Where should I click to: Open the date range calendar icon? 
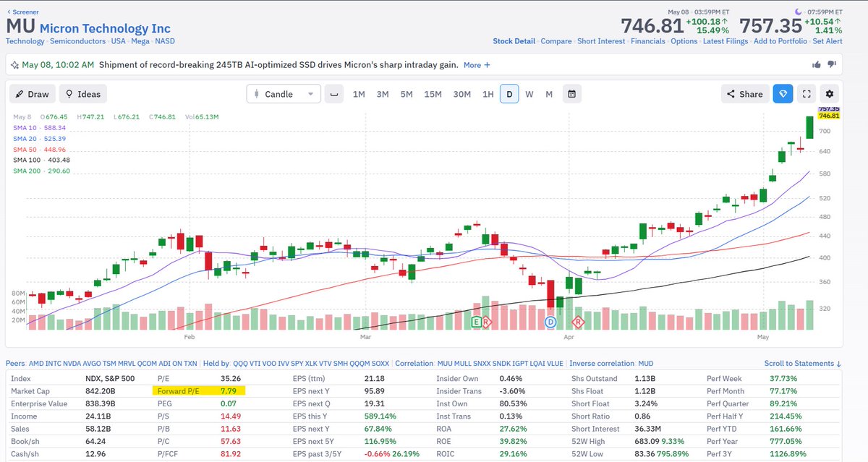571,94
